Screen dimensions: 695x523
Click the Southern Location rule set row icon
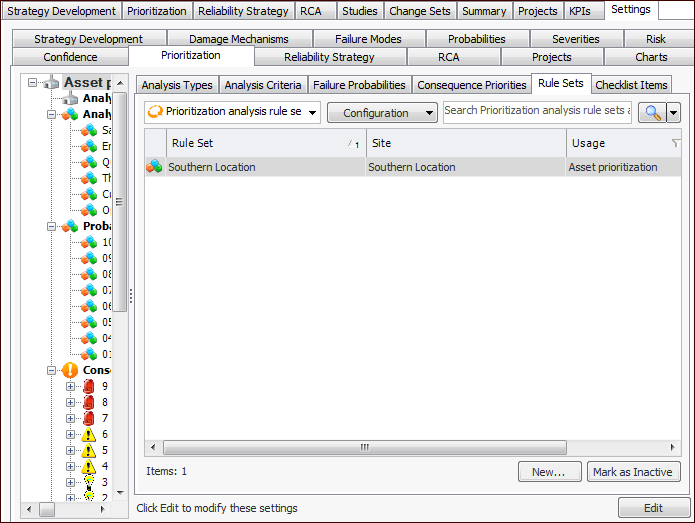[x=154, y=167]
